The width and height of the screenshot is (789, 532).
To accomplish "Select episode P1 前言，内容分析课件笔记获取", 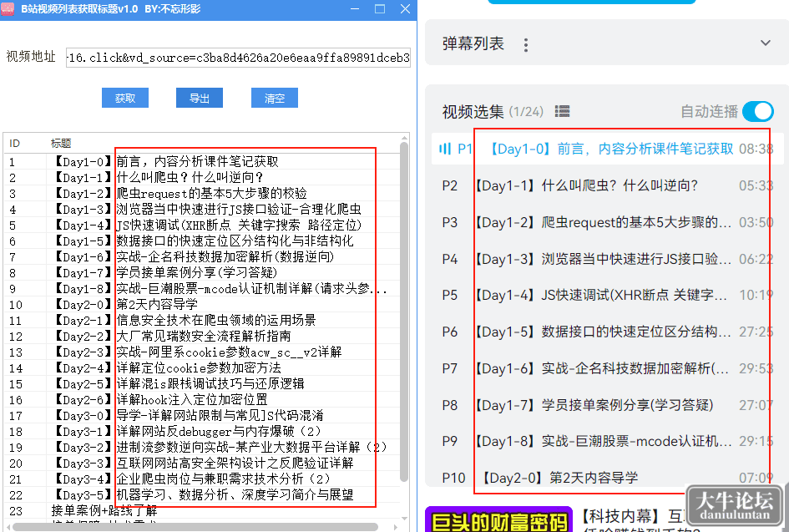I will (x=607, y=149).
